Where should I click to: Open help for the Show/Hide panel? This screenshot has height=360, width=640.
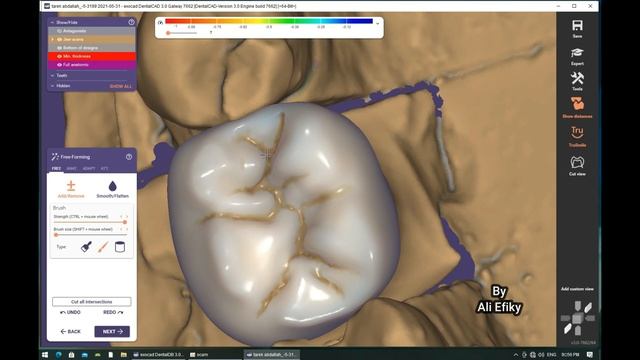tap(131, 22)
